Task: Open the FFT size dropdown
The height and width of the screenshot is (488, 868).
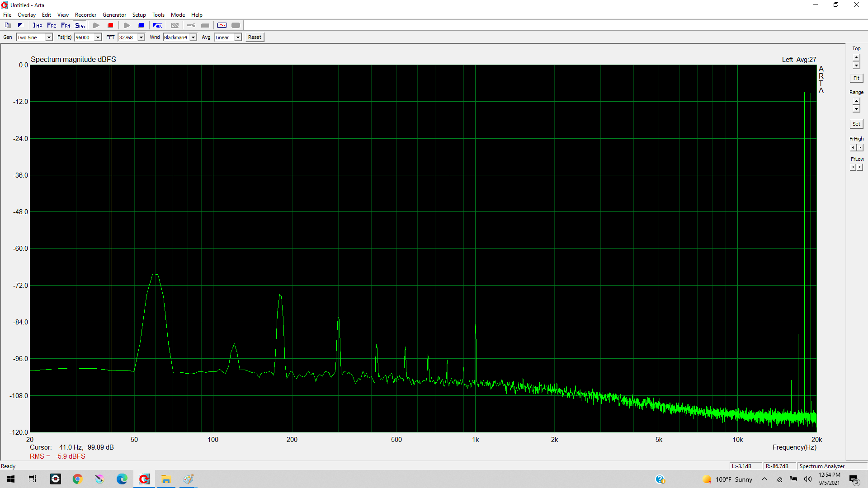Action: [x=141, y=38]
